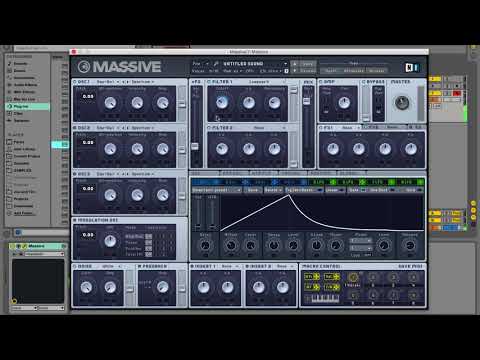
Task: Click the Save MIDI button
Action: 410,266
